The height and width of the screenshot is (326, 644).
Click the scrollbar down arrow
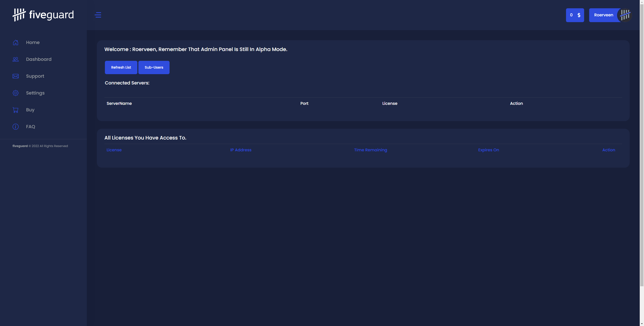point(642,324)
